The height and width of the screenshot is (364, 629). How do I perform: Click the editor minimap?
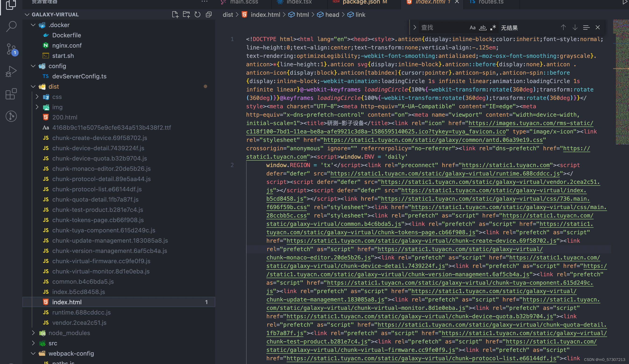(621, 82)
